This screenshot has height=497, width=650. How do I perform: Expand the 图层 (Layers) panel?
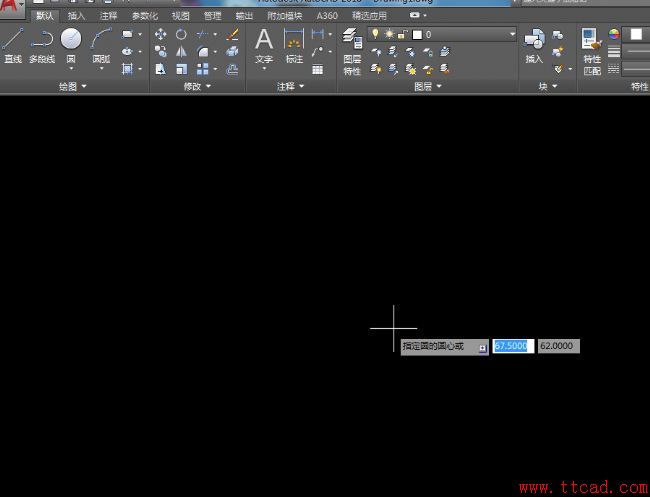point(428,86)
